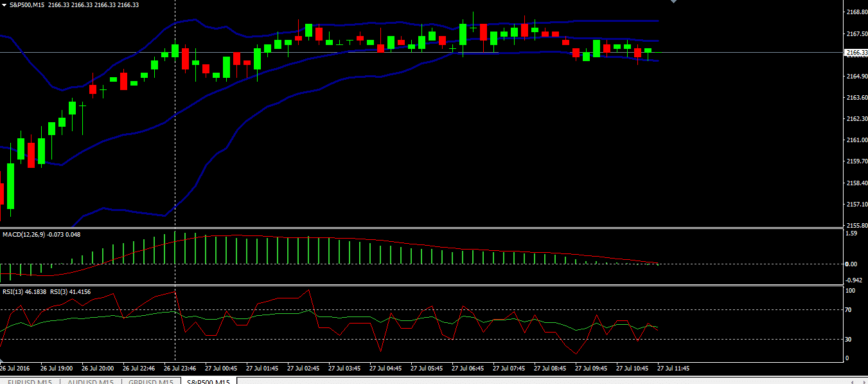
Task: Click the S&P500,M15 chart title arrow
Action: [4, 5]
